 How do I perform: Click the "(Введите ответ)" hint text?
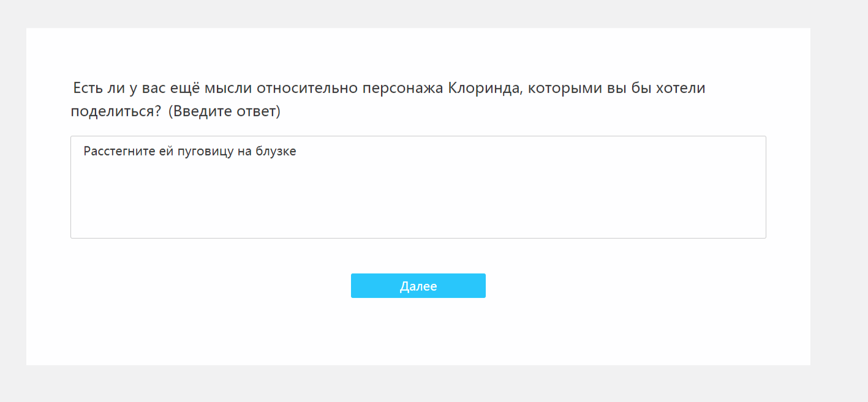click(x=224, y=113)
